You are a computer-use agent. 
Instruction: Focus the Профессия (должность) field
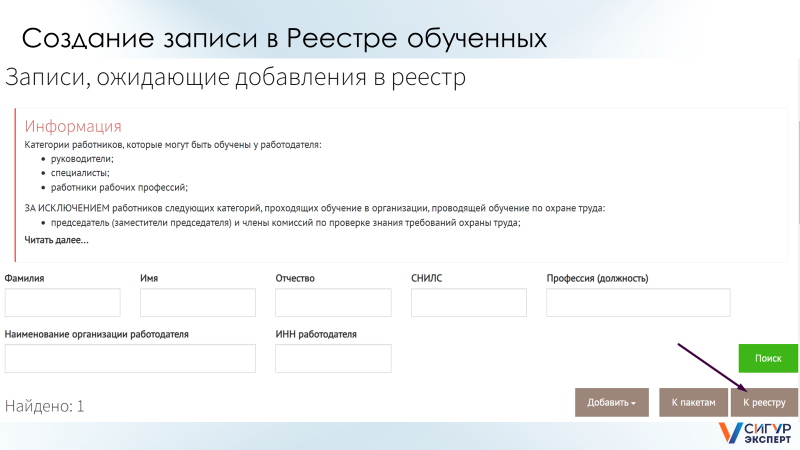(x=638, y=303)
